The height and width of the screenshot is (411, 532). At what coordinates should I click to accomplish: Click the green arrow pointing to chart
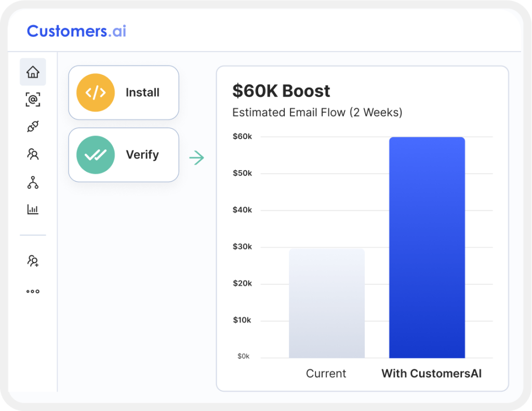click(196, 158)
